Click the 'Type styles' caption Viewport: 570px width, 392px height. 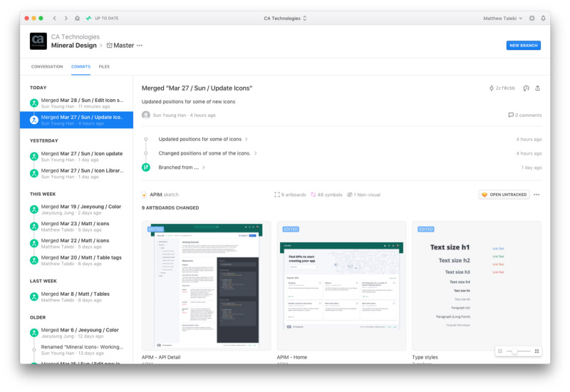coord(425,357)
